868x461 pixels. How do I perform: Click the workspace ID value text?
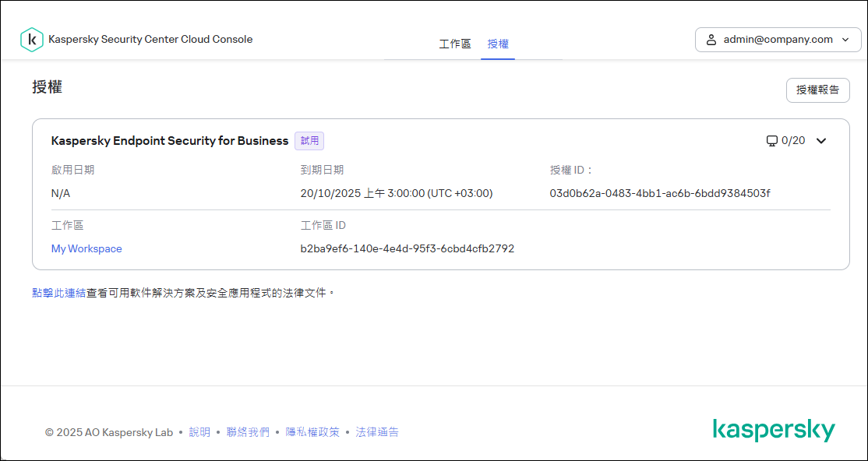(x=407, y=249)
